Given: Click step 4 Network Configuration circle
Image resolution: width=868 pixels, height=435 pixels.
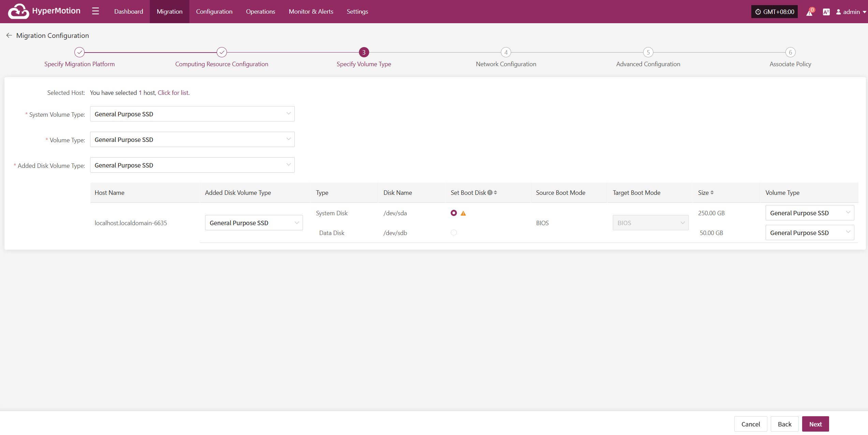Looking at the screenshot, I should click(x=506, y=52).
